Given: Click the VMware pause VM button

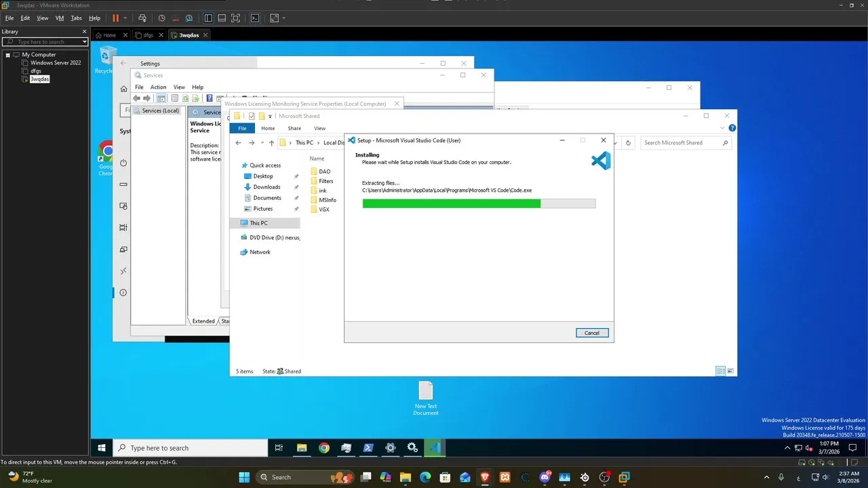Looking at the screenshot, I should [x=115, y=18].
